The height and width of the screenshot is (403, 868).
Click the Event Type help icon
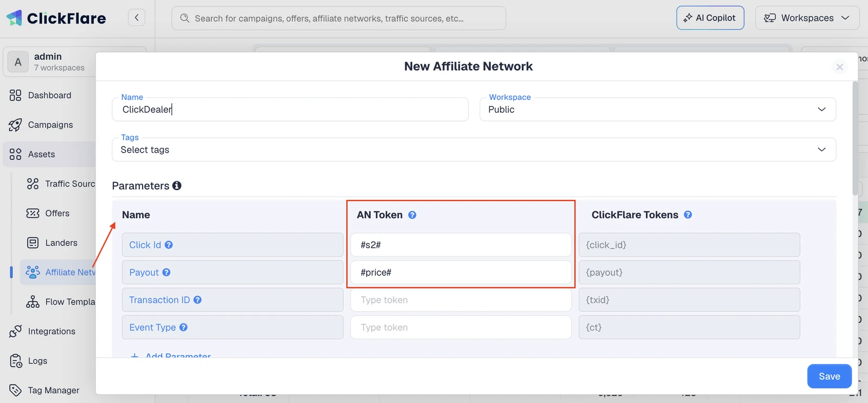(183, 328)
